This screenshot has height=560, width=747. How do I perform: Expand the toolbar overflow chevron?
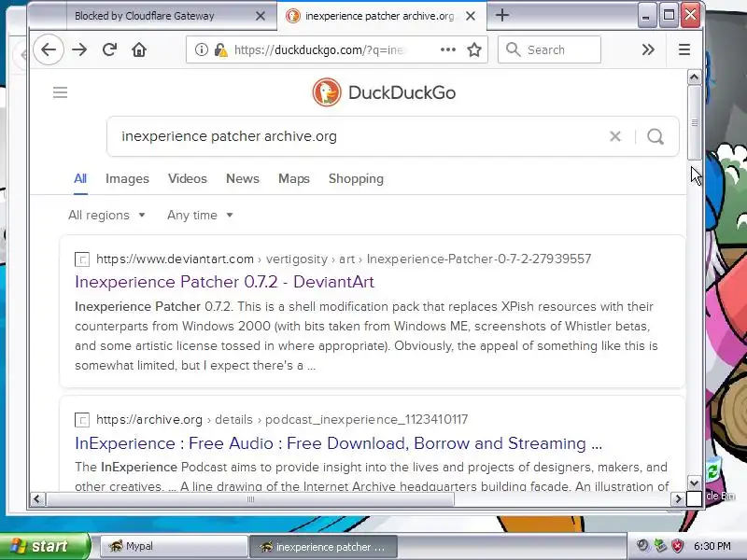click(648, 49)
